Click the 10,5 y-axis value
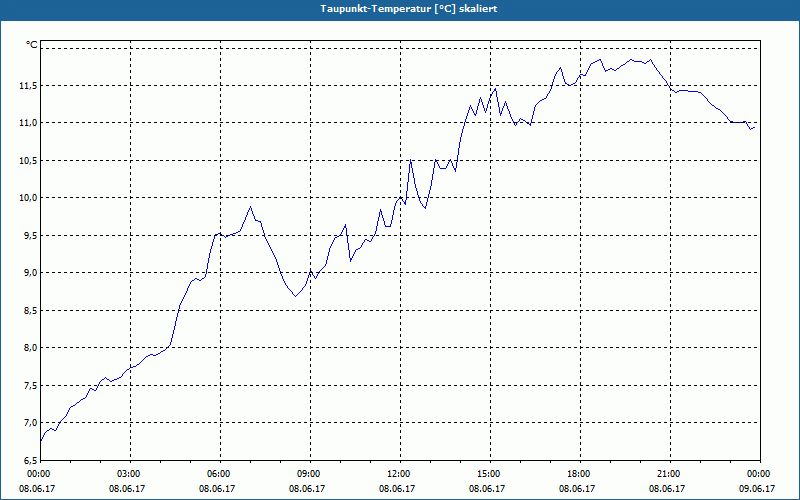The image size is (800, 500). (x=28, y=161)
